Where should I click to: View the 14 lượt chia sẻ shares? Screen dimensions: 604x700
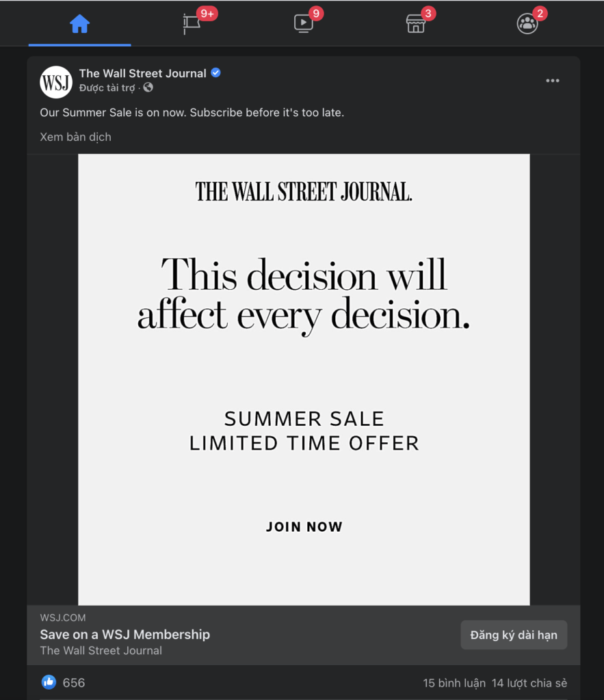(529, 683)
